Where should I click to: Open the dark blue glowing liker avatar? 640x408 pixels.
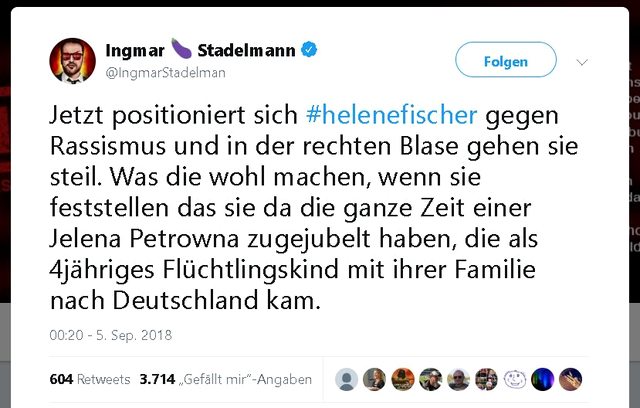click(542, 379)
